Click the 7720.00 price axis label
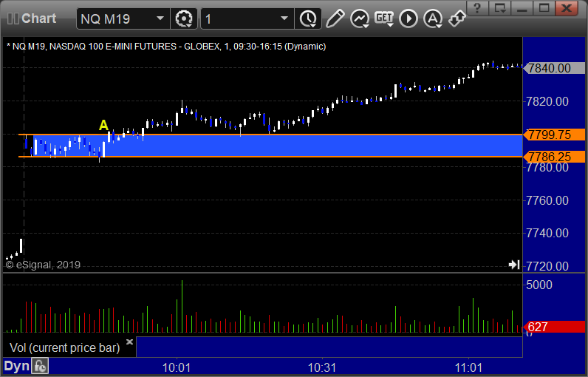 pyautogui.click(x=547, y=266)
